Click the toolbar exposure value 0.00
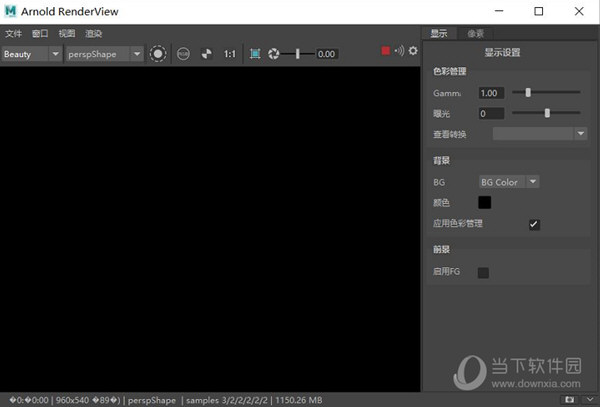 pyautogui.click(x=326, y=54)
